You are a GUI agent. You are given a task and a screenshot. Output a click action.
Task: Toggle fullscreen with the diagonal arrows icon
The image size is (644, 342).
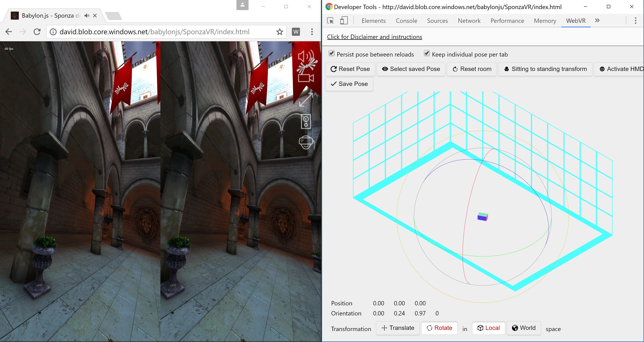(x=306, y=100)
